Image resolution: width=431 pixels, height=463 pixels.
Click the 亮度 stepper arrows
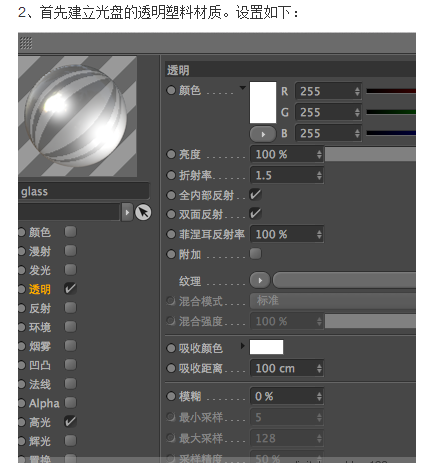point(319,154)
